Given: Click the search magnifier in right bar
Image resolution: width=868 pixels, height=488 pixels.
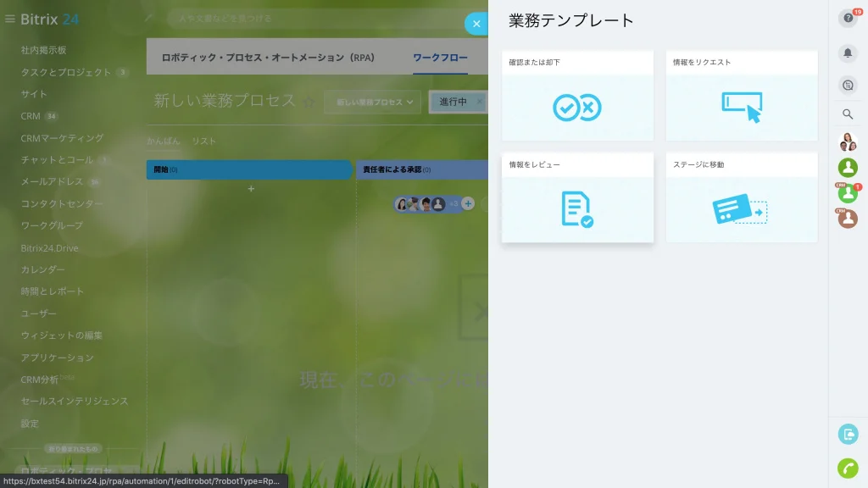Looking at the screenshot, I should coord(848,114).
